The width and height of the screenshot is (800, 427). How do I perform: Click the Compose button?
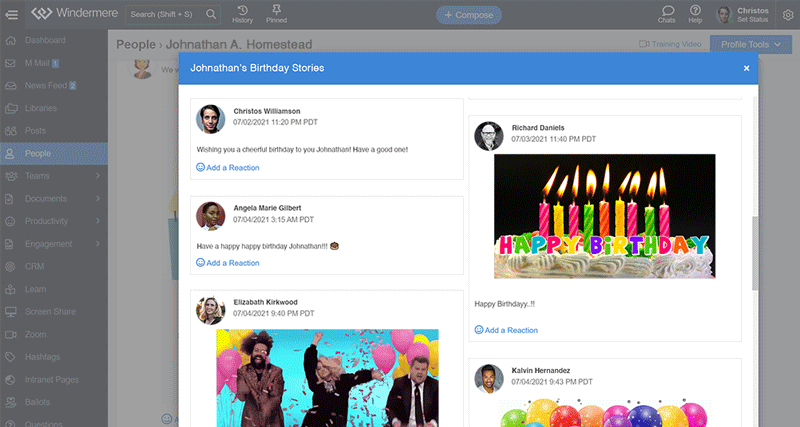coord(468,15)
